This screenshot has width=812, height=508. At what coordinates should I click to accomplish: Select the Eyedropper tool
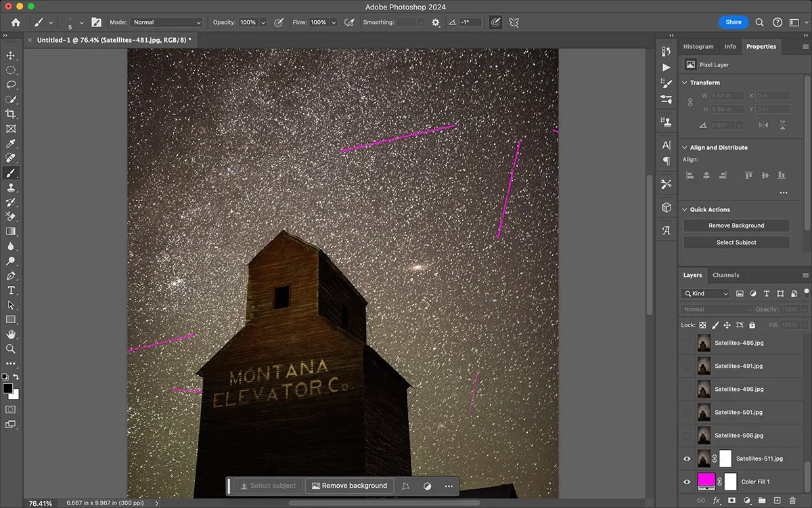tap(11, 144)
